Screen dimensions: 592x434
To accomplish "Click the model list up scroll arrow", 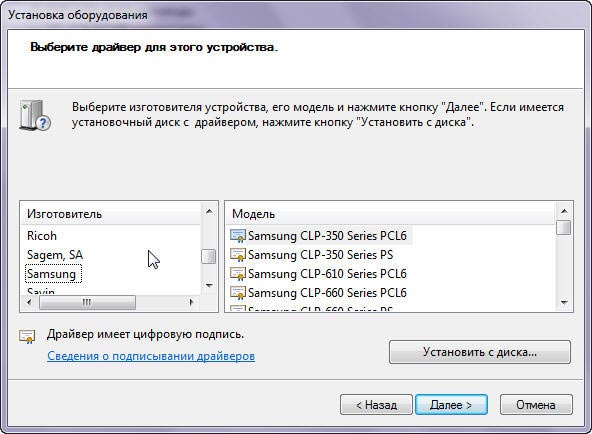I will 564,211.
